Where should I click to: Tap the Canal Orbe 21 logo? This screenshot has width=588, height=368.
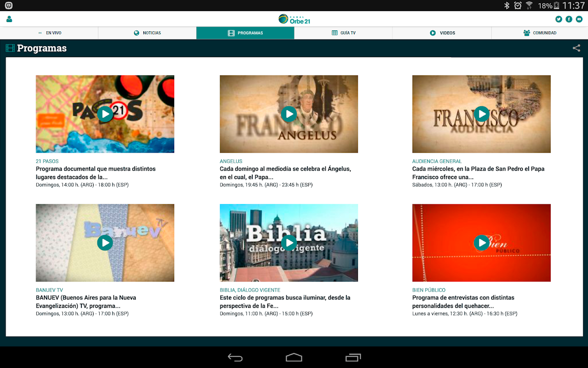294,19
